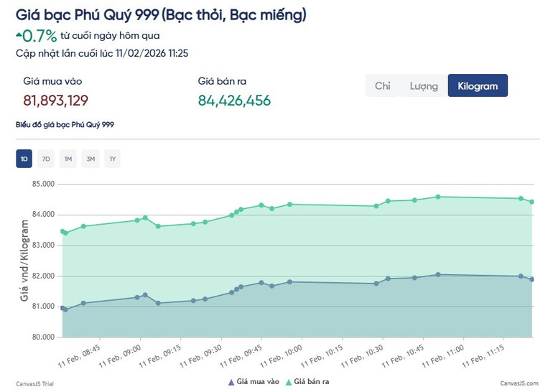Screen dimensions: 553x392
Task: Click the green triangle legend marker
Action: coord(290,382)
